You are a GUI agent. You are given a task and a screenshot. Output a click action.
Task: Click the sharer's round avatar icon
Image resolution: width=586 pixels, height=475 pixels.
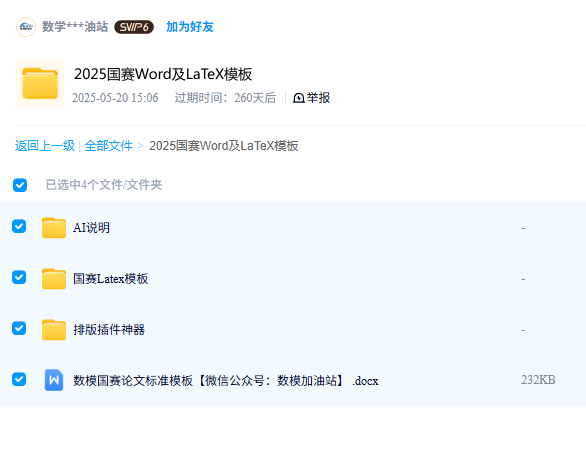click(x=26, y=27)
